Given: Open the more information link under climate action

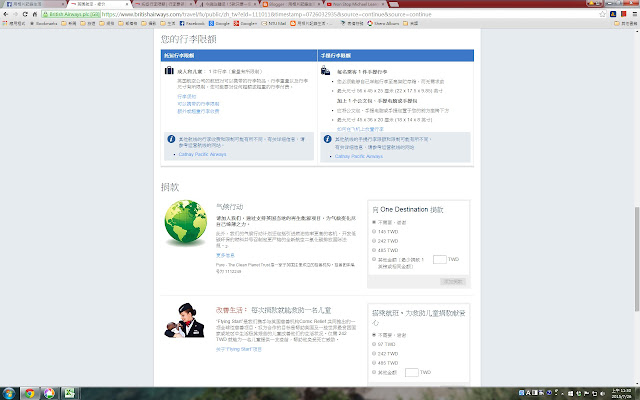Looking at the screenshot, I should click(225, 256).
